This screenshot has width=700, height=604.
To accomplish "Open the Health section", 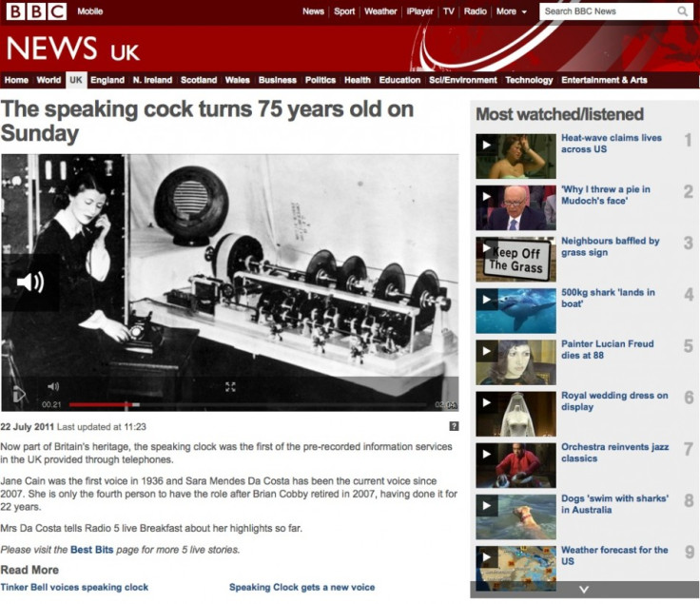I will click(x=358, y=80).
